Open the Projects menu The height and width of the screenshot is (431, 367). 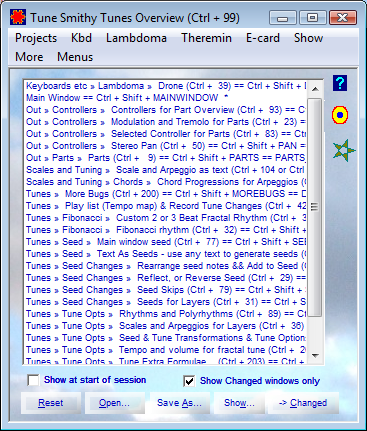click(36, 38)
